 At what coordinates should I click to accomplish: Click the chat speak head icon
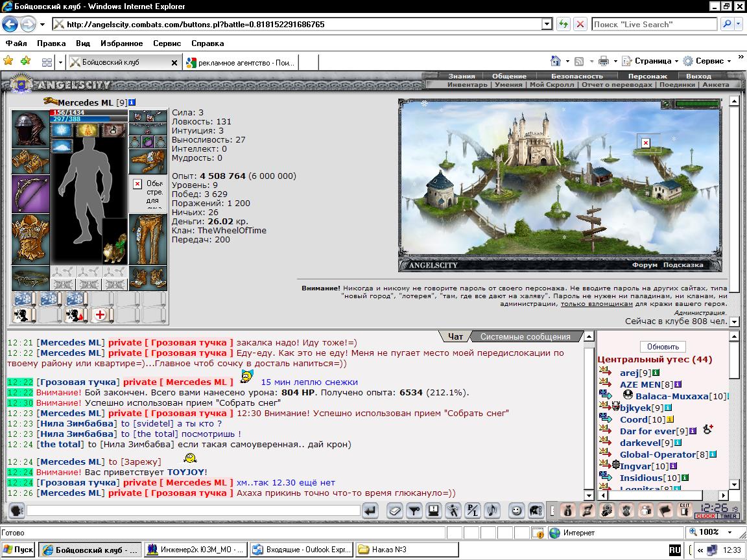click(x=17, y=511)
